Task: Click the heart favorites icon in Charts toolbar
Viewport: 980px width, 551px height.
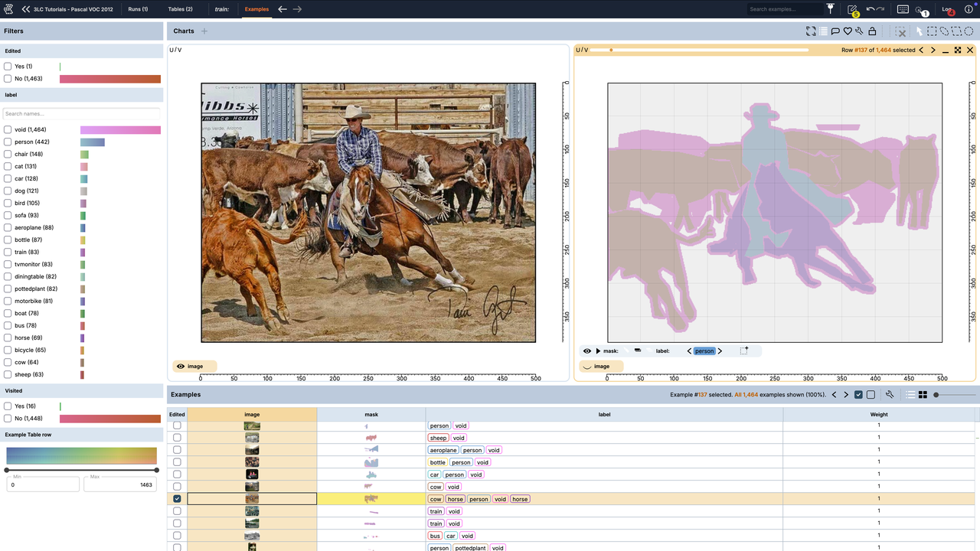Action: [848, 31]
